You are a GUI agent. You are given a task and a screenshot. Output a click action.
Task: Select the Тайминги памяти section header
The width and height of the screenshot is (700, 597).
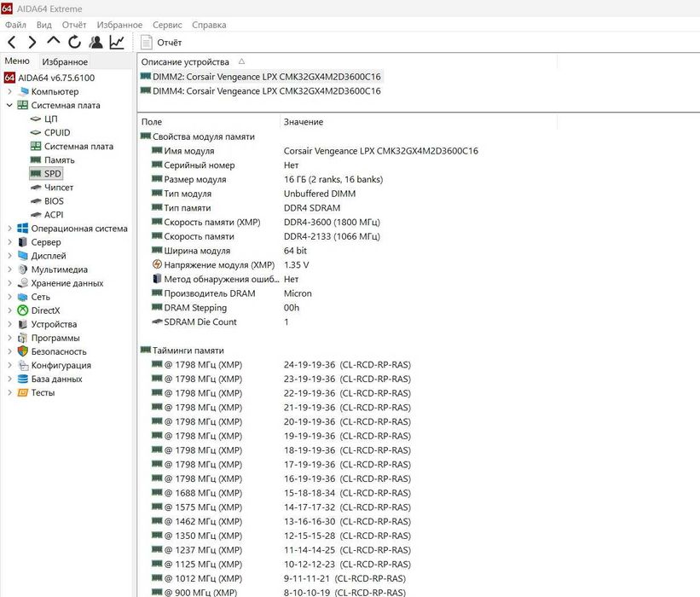click(x=182, y=351)
